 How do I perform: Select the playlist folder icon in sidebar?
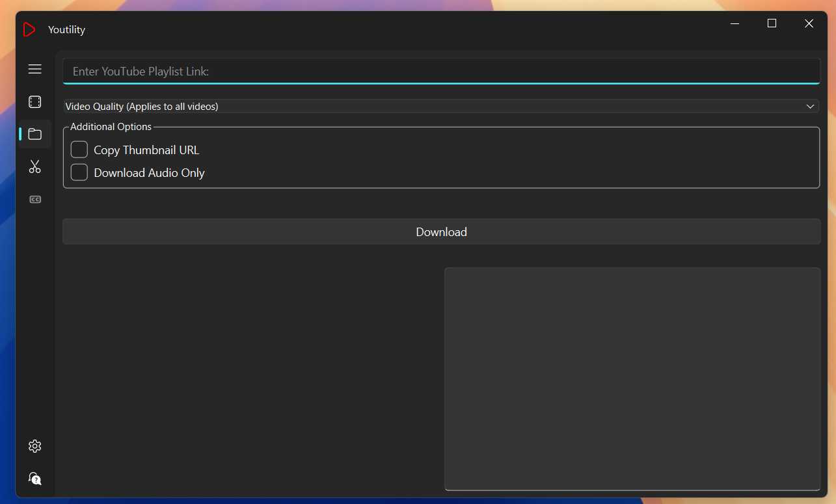[35, 135]
